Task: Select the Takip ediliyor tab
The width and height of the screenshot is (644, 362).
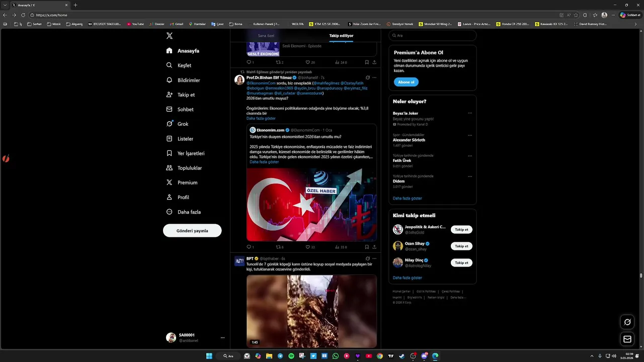Action: [341, 36]
